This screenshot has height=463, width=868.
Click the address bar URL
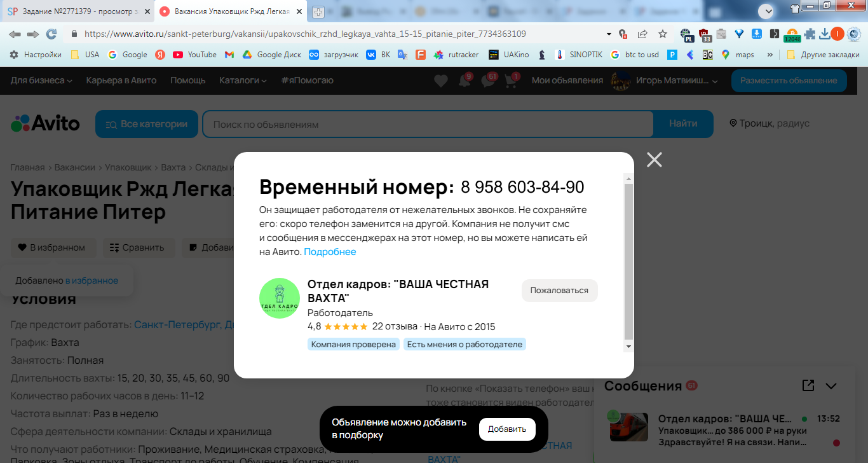point(305,34)
